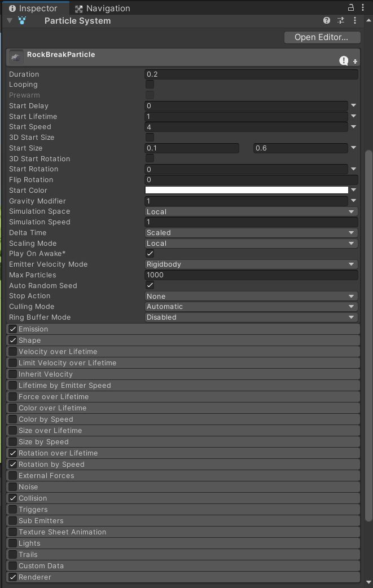Screen dimensions: 373x588
Task: Expand the Texture Sheet Animation module header
Action: pos(183,532)
